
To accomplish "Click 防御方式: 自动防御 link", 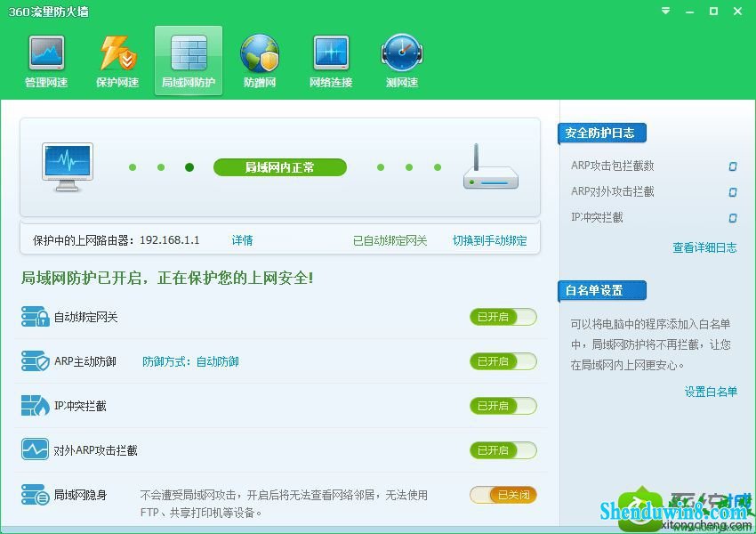I will click(190, 361).
